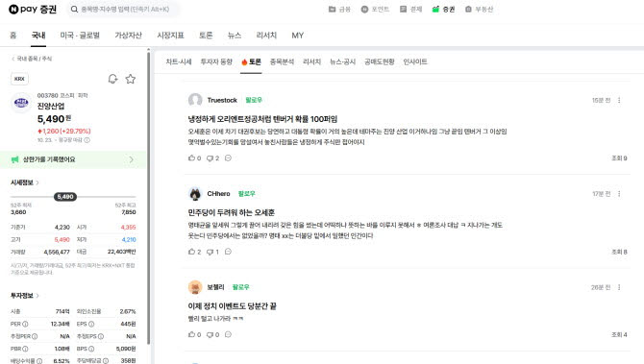Open the 종목분석 sub-tab
Viewport: 644px width, 364px height.
(x=282, y=62)
